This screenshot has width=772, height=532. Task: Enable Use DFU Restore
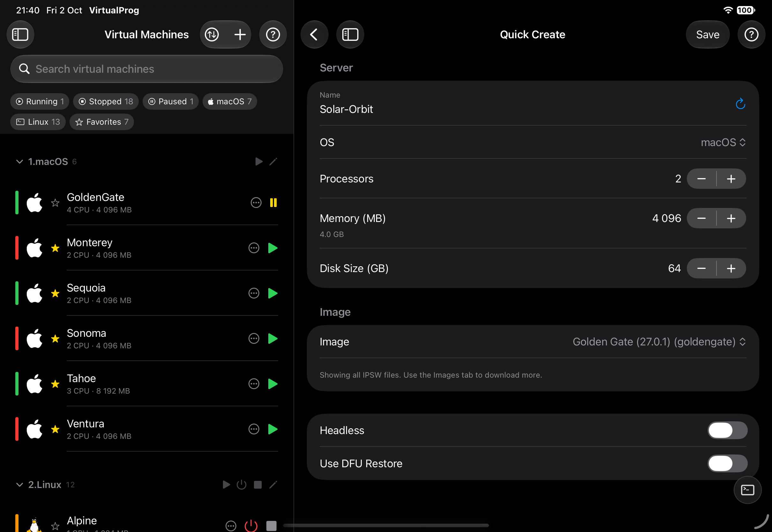[x=727, y=464]
